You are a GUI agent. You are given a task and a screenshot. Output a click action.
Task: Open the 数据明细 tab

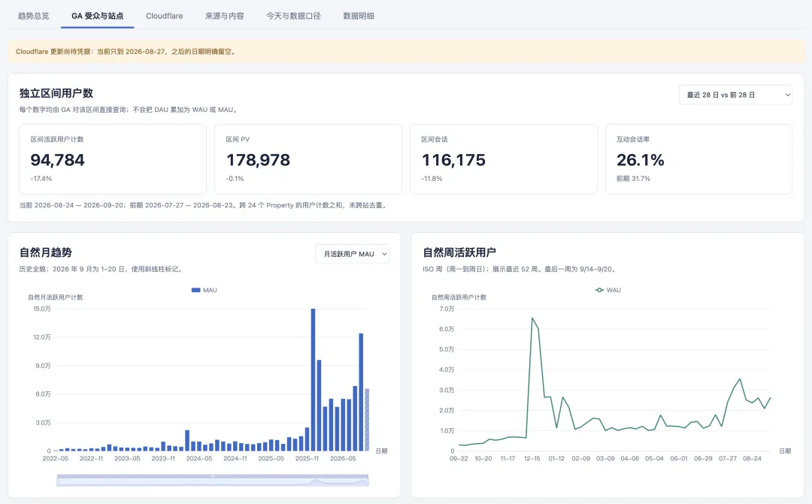click(359, 16)
